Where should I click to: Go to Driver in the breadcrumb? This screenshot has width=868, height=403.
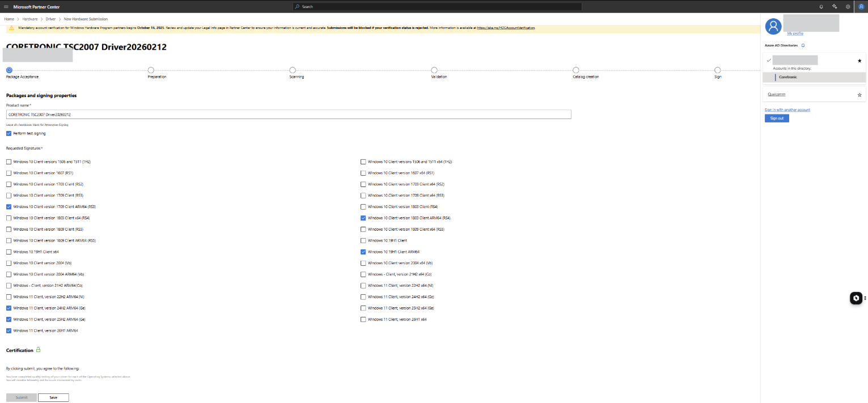tap(50, 19)
